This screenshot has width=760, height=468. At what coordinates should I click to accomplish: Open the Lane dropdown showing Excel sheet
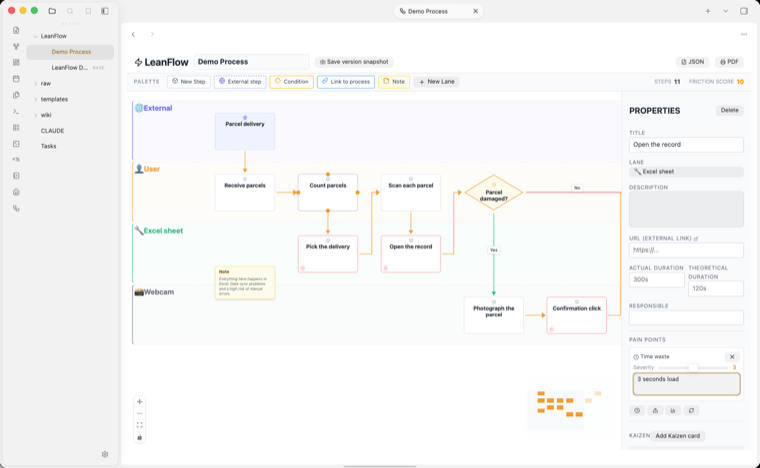(x=686, y=172)
